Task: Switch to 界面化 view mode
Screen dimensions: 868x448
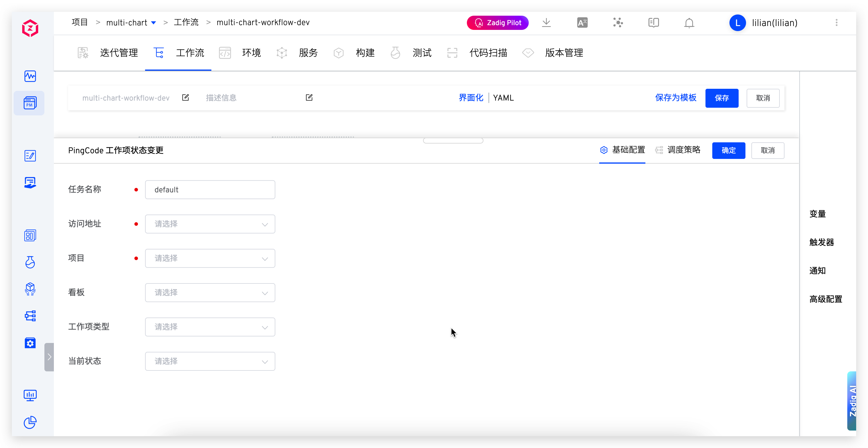Action: click(471, 98)
